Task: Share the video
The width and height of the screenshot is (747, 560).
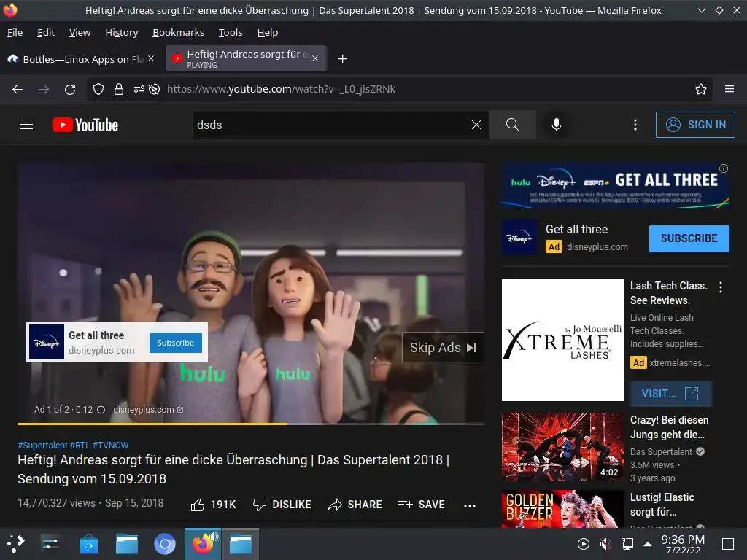Action: pyautogui.click(x=355, y=505)
